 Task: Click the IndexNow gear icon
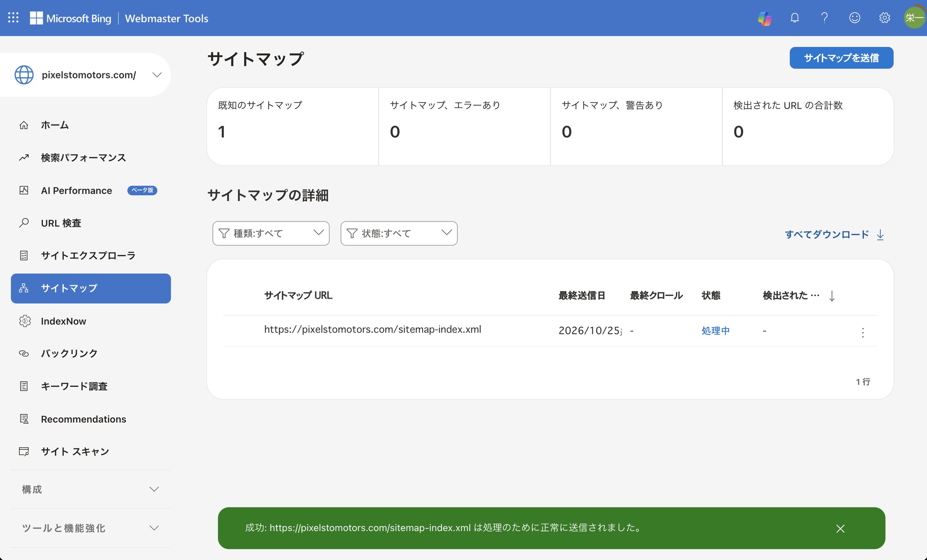pos(25,321)
